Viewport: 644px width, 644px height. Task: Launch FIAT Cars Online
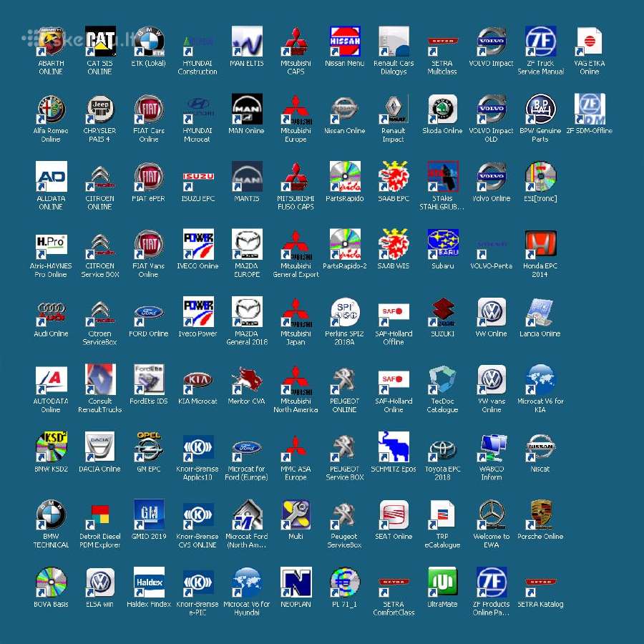149,109
